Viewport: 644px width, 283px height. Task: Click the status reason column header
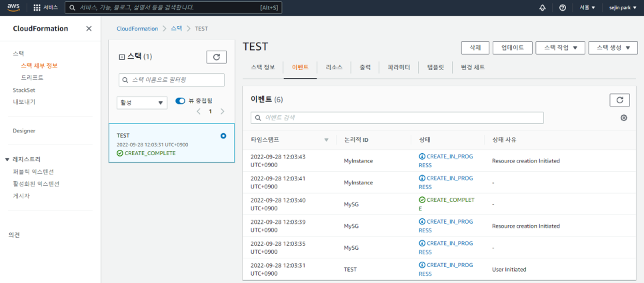[x=504, y=140]
